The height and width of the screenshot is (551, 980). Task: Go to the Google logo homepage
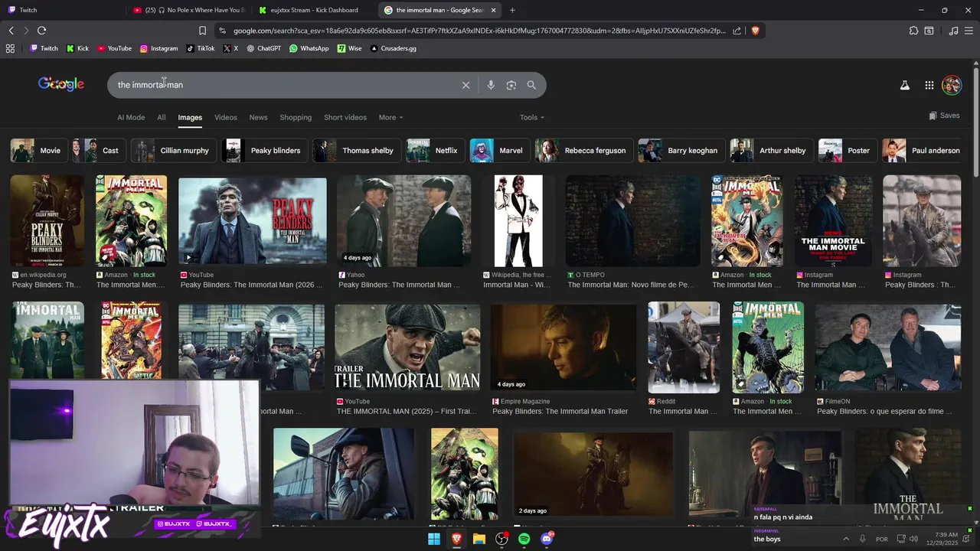tap(61, 84)
